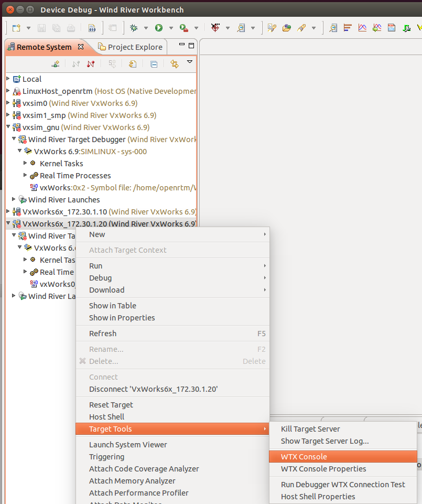Click the red target crosshair icon

215,28
